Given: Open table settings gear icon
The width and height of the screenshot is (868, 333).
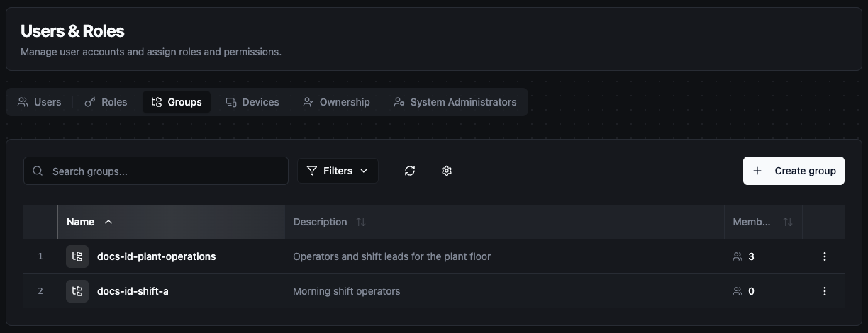Looking at the screenshot, I should (447, 171).
